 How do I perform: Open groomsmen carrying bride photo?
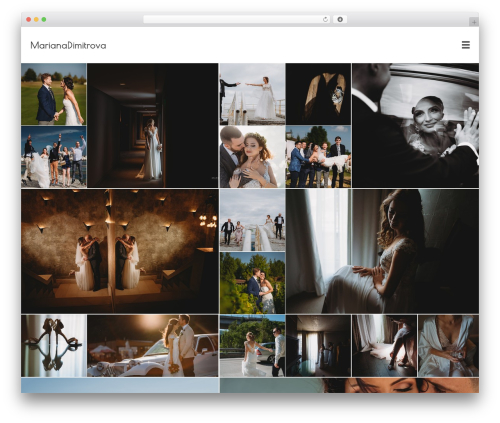(318, 157)
